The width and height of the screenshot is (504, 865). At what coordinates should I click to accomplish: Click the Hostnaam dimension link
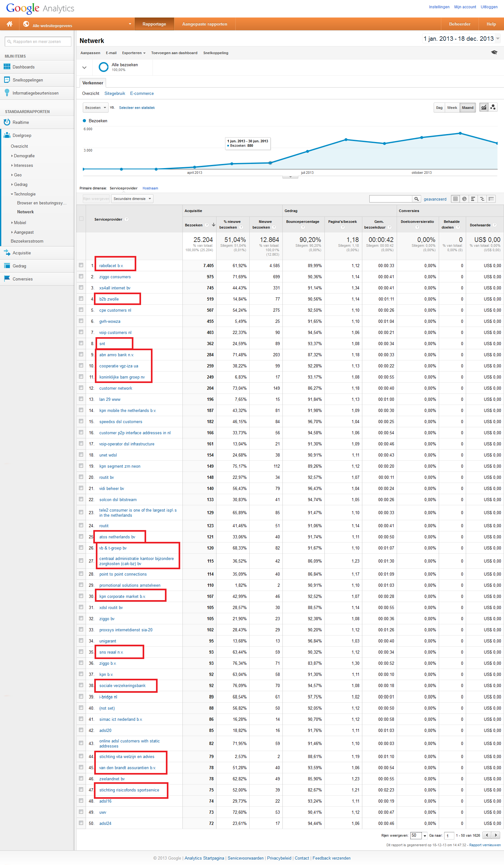(x=150, y=188)
